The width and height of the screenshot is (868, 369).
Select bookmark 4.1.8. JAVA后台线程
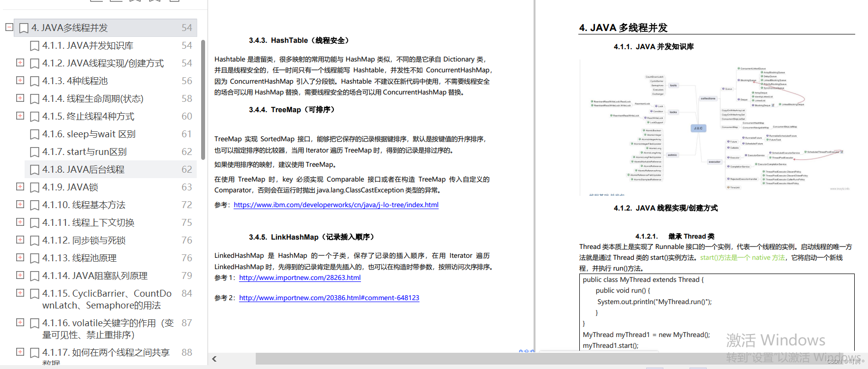coord(83,169)
